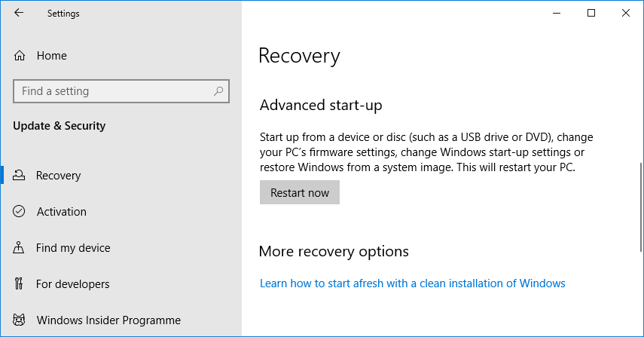This screenshot has height=337, width=644.
Task: Open Find my device settings
Action: (x=73, y=248)
